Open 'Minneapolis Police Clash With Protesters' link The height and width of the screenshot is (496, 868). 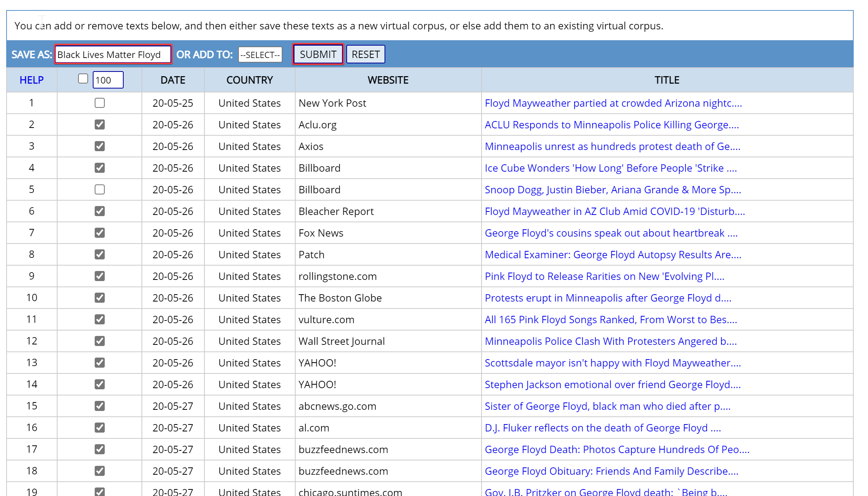point(611,341)
